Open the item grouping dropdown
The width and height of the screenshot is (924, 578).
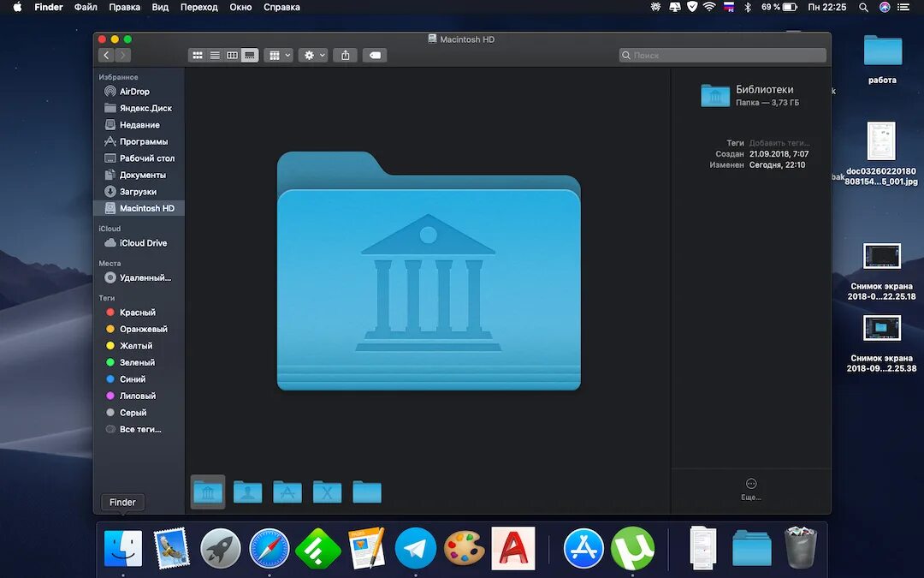tap(279, 56)
